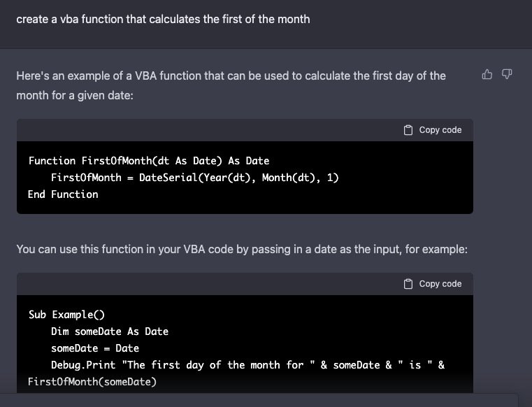The image size is (532, 407).
Task: Click the DateSerial(Year(dt), Month(dt), 1) code line
Action: [194, 178]
